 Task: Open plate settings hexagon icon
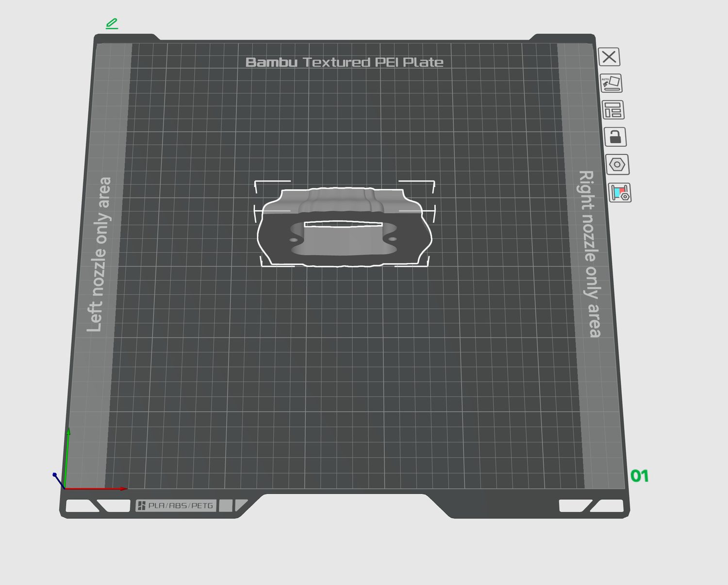click(617, 165)
